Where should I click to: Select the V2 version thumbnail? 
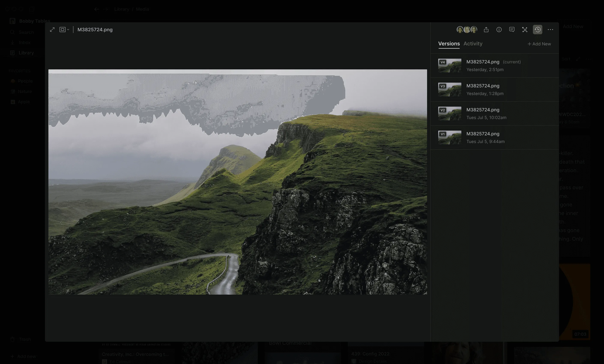(x=450, y=113)
